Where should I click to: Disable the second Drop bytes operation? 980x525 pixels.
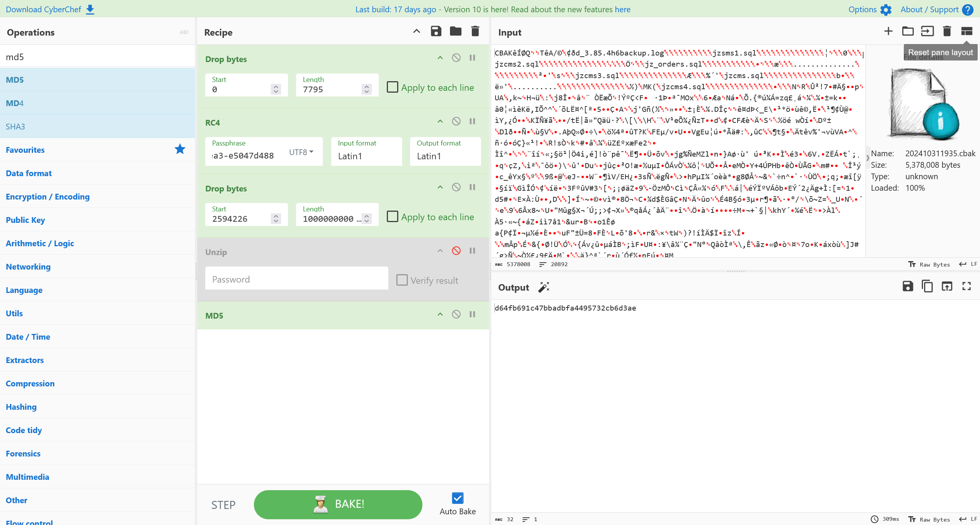(x=456, y=187)
